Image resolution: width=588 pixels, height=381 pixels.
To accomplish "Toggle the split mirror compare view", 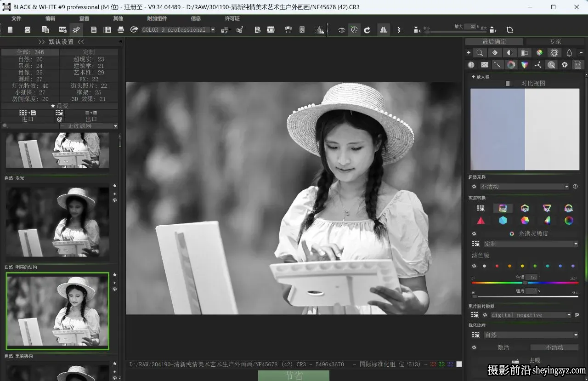I will pyautogui.click(x=383, y=30).
